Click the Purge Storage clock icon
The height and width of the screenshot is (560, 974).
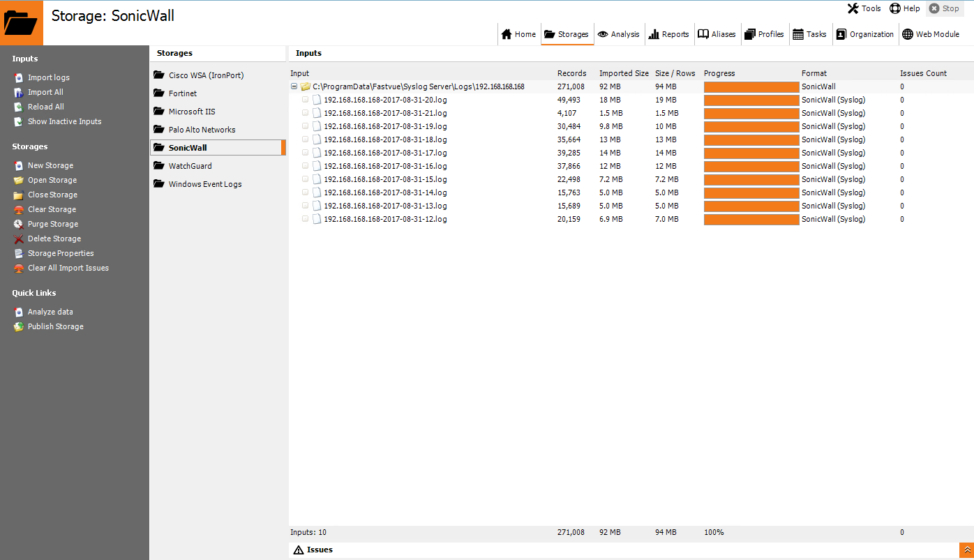[x=19, y=224]
